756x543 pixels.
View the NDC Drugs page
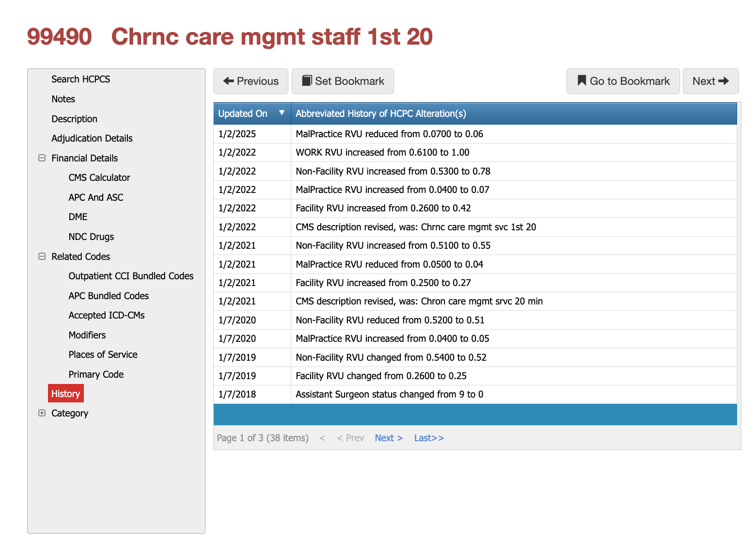click(91, 237)
